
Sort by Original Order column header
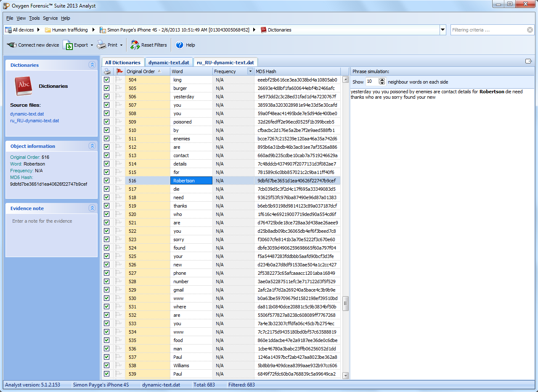click(147, 71)
